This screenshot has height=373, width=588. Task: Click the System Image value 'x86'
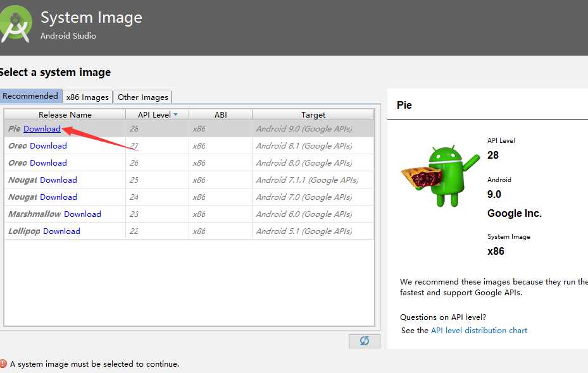coord(496,251)
